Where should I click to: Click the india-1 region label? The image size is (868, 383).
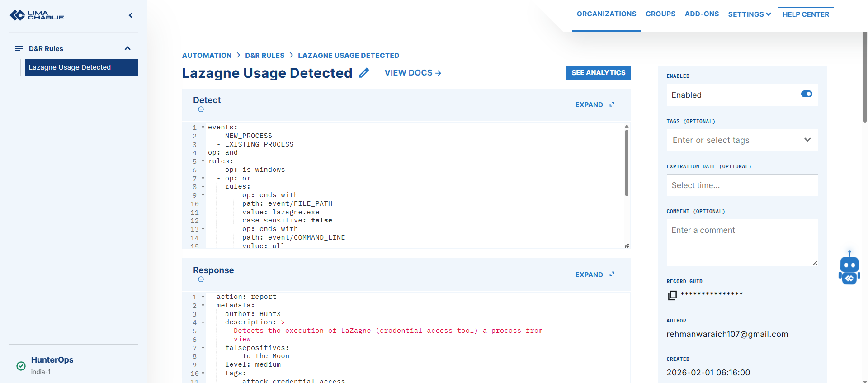click(41, 372)
